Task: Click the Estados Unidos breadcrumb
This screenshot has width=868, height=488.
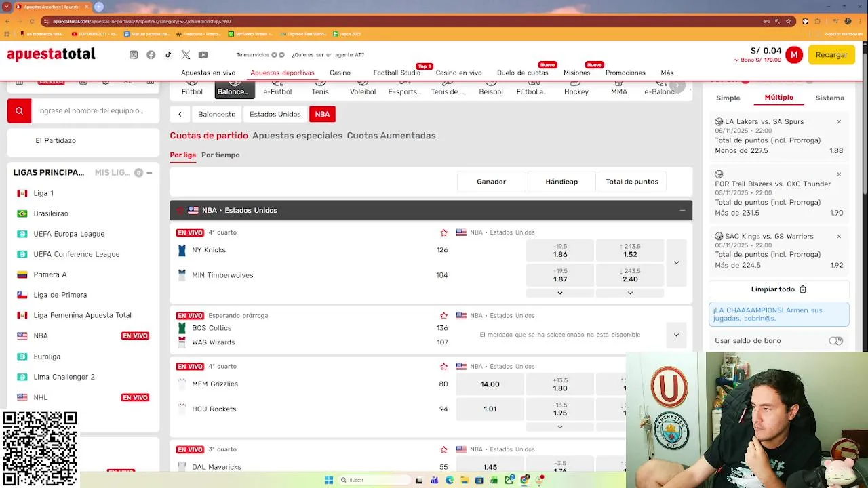Action: 275,114
